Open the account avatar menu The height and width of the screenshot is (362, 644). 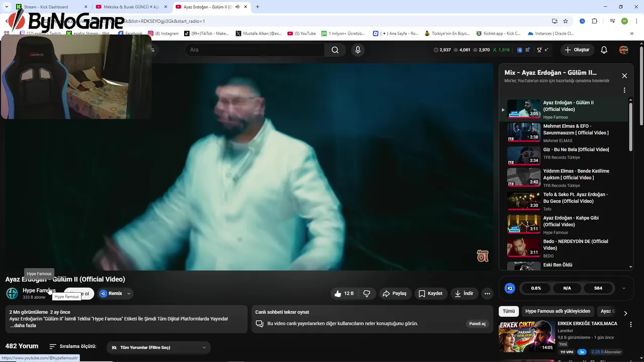click(x=623, y=50)
